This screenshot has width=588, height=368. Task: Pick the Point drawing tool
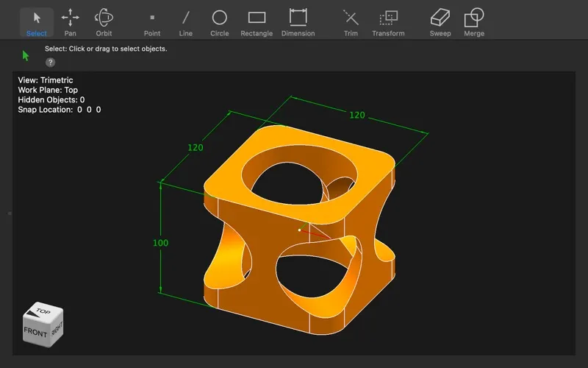(152, 23)
